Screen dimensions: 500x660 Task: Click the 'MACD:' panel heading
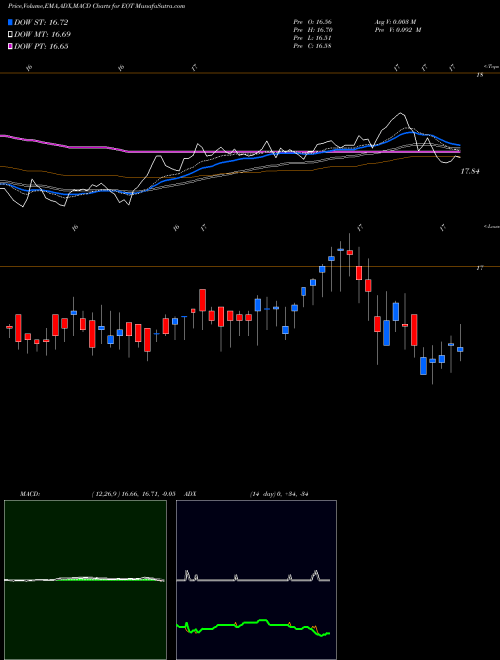coord(30,494)
